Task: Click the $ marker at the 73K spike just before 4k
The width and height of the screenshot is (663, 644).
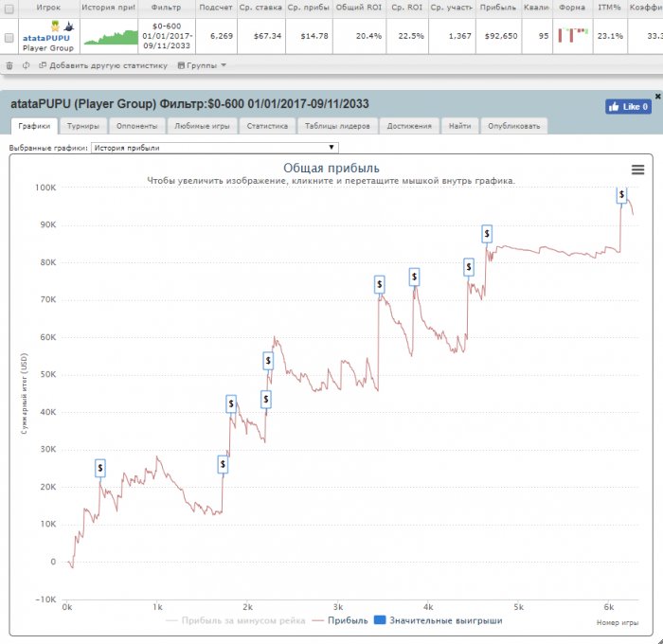Action: [x=415, y=277]
